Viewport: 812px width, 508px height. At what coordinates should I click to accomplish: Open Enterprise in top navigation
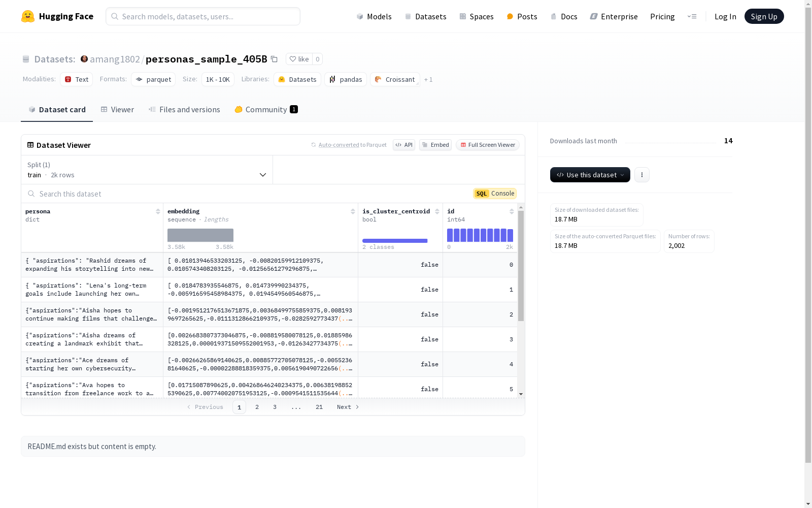(x=614, y=16)
